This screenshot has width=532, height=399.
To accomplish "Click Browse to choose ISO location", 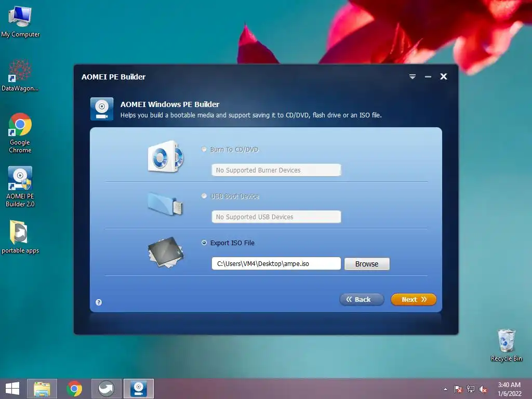I will point(367,264).
